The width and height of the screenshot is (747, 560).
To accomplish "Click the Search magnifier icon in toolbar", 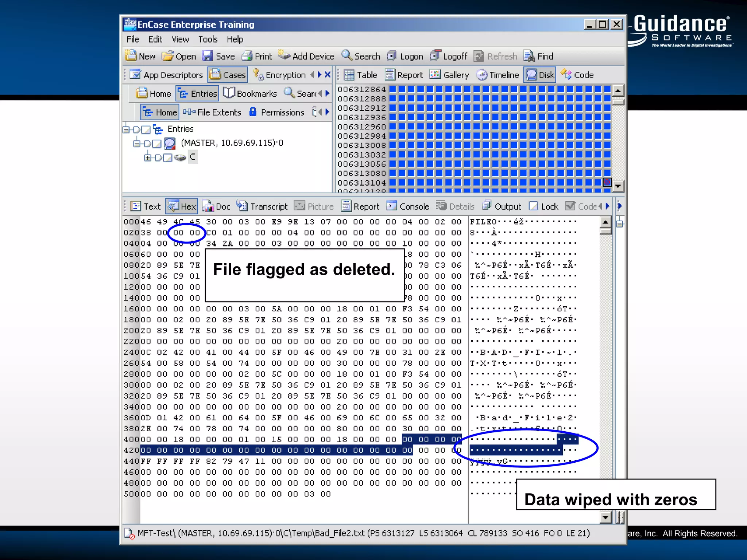I will pyautogui.click(x=347, y=55).
